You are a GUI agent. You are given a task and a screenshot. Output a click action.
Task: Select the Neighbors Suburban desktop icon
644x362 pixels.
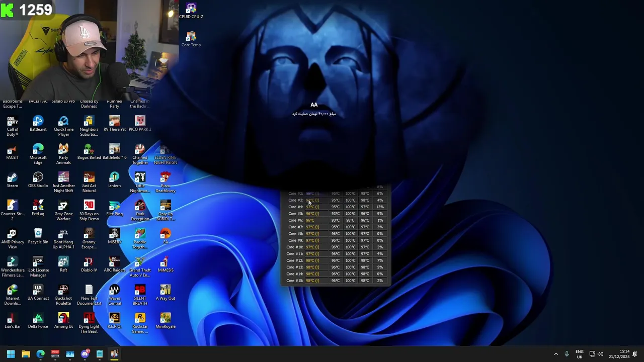pyautogui.click(x=89, y=126)
